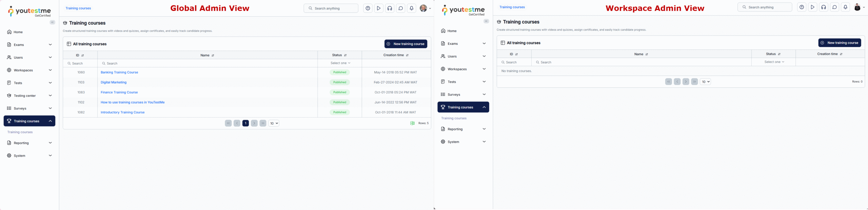Viewport: 868px width, 210px height.
Task: Click the headphones support icon in Workspace Admin View
Action: [824, 7]
